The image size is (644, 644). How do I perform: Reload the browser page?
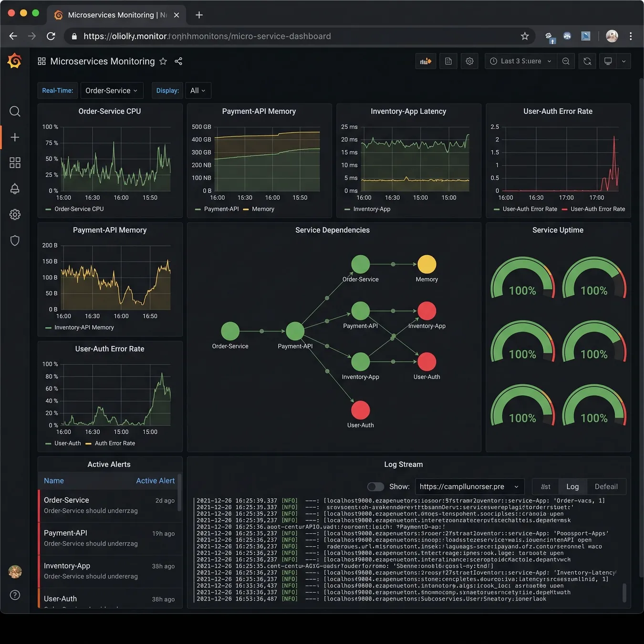pyautogui.click(x=51, y=36)
